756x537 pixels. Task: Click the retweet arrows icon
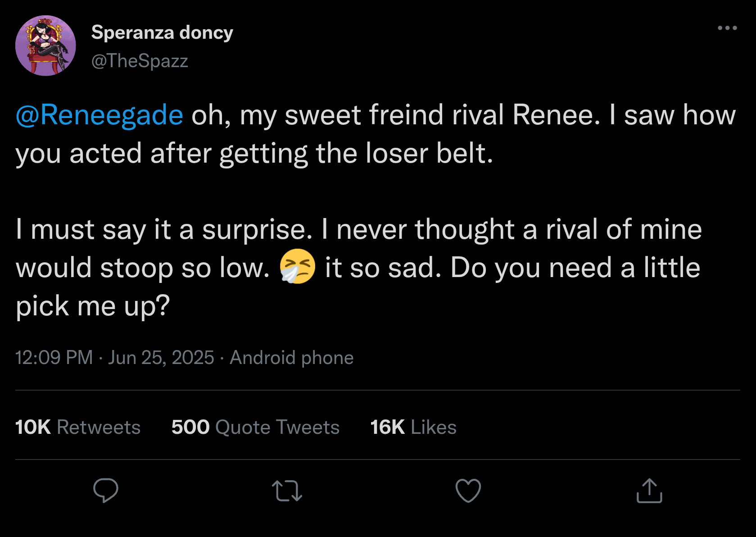point(287,491)
